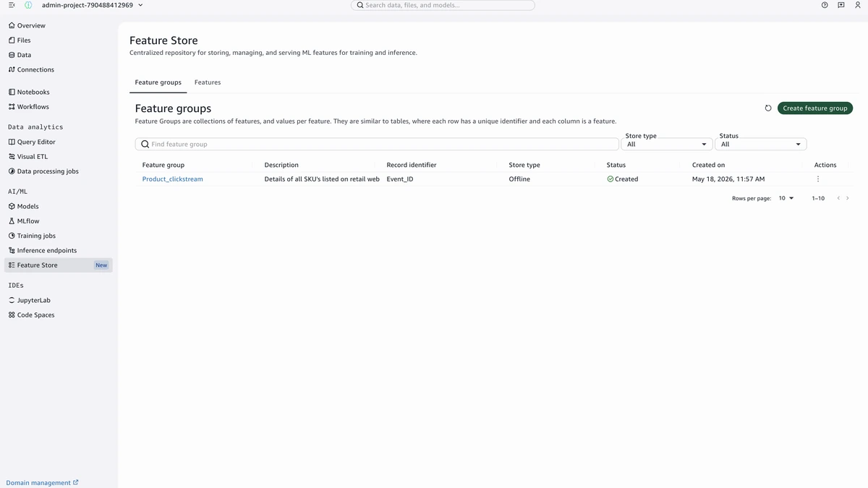
Task: Refresh the feature groups list
Action: click(768, 108)
